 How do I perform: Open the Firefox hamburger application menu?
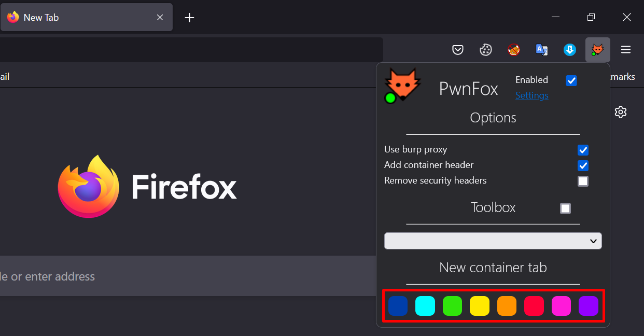(x=626, y=50)
